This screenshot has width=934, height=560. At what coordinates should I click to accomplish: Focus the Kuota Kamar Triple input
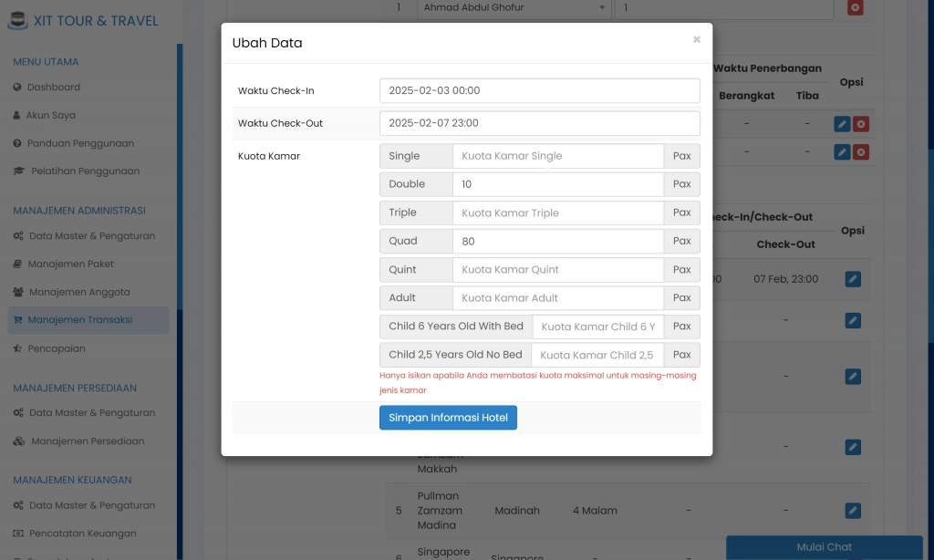pos(557,213)
